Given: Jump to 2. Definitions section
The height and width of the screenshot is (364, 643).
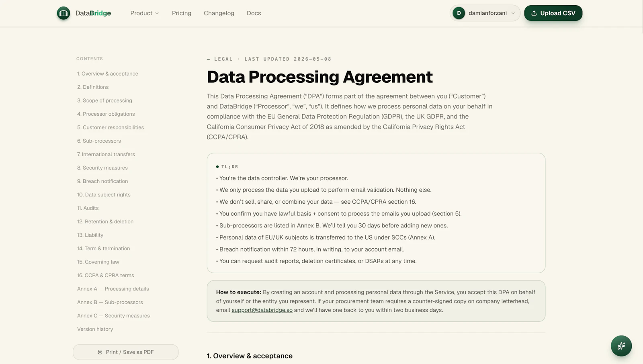Looking at the screenshot, I should coord(93,87).
